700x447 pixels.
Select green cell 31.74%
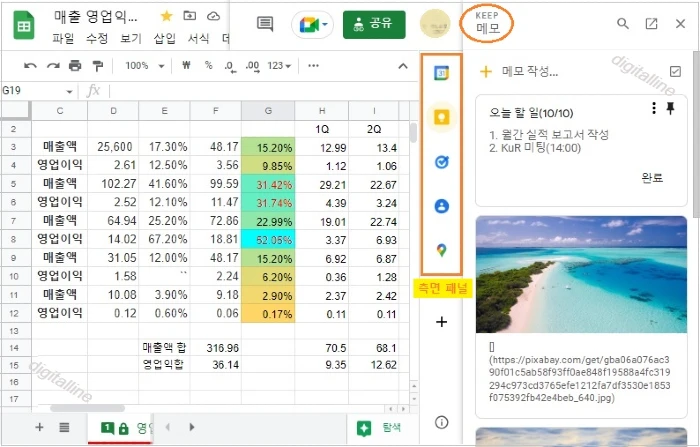pos(268,203)
